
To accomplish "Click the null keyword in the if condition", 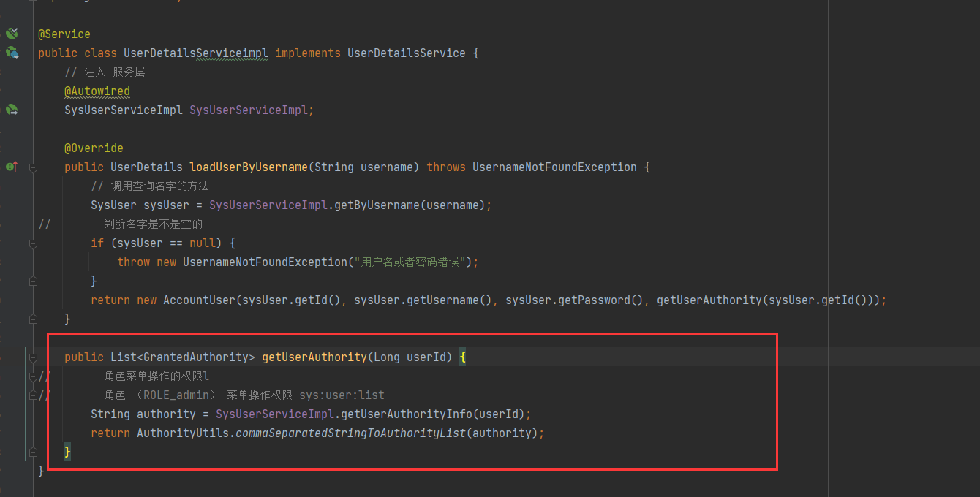I will [203, 243].
